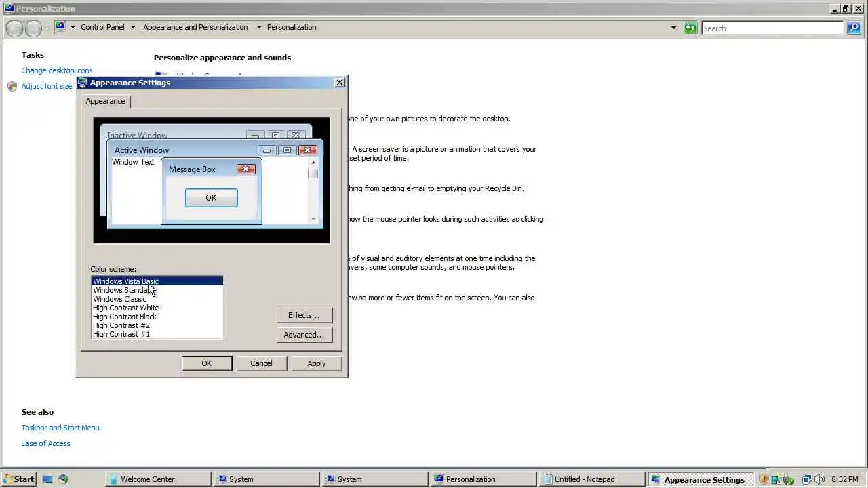Viewport: 868px width, 488px height.
Task: Switch to Untitled - Notepad taskbar button
Action: pos(593,479)
